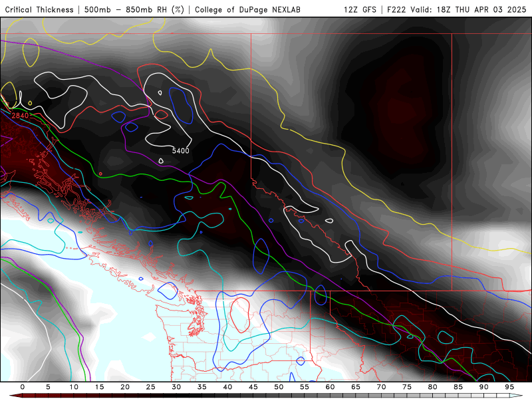The width and height of the screenshot is (532, 399).
Task: Click the '80' color scale label
Action: click(433, 387)
